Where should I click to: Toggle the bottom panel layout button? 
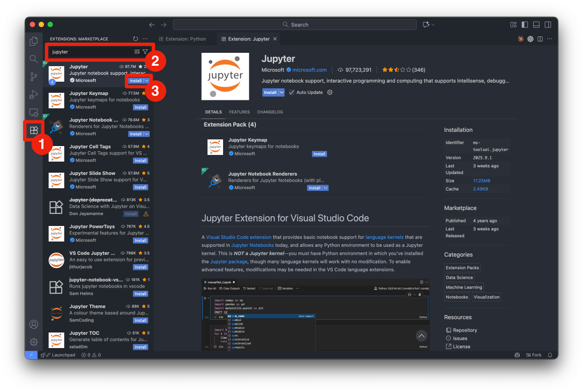[x=536, y=25]
